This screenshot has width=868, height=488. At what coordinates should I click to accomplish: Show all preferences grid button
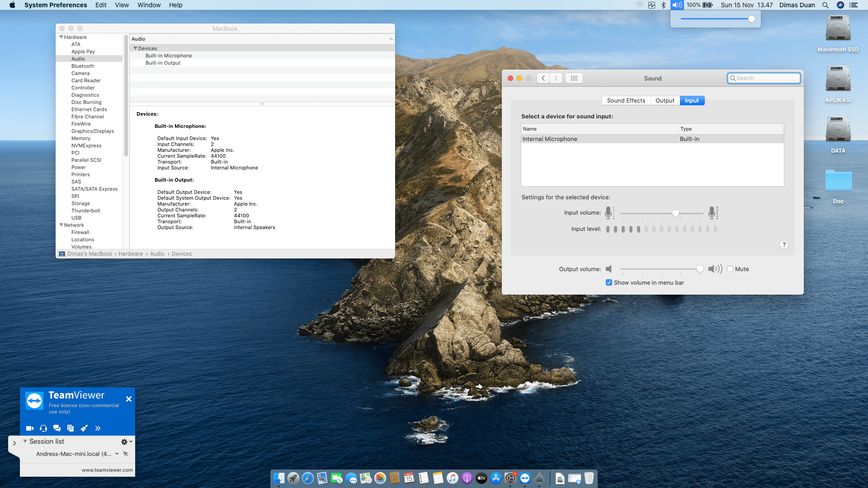pos(574,78)
